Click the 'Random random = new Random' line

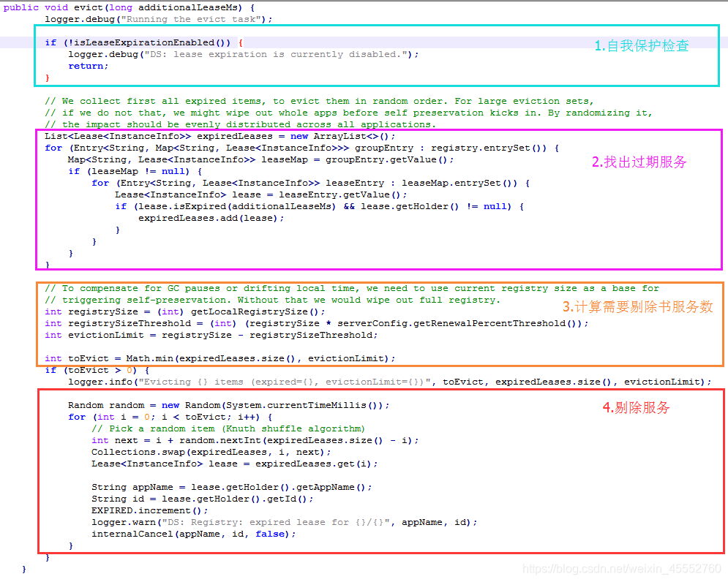pyautogui.click(x=228, y=405)
